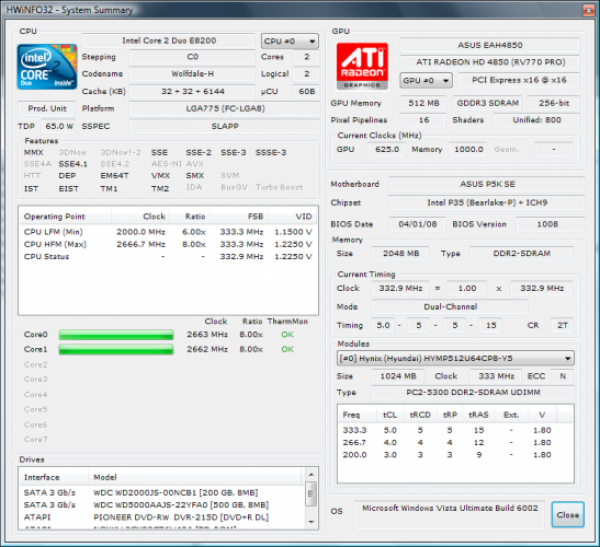Viewport: 600px width, 547px height.
Task: Open the CPU #0 selector dropdown
Action: pyautogui.click(x=288, y=41)
